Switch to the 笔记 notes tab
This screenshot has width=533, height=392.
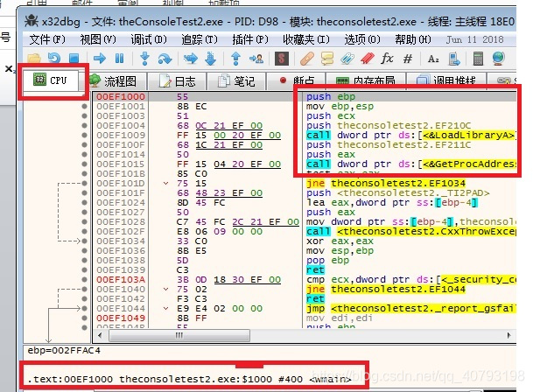coord(236,81)
